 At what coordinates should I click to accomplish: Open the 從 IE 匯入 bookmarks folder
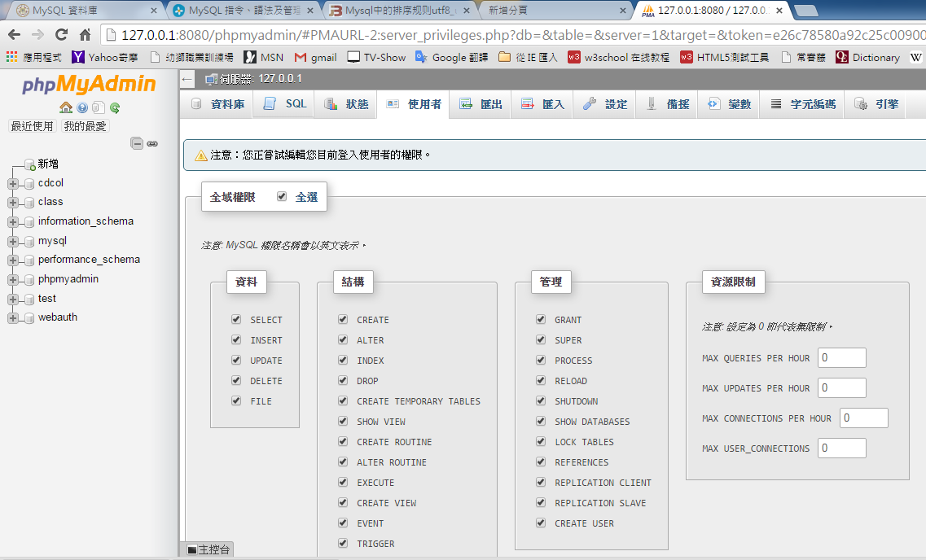[528, 57]
